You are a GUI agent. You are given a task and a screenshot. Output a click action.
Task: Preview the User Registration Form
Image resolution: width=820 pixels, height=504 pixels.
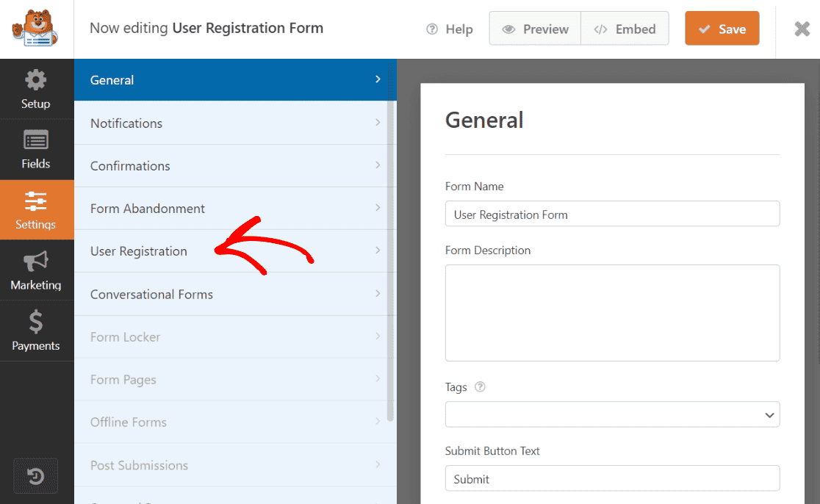(x=534, y=29)
